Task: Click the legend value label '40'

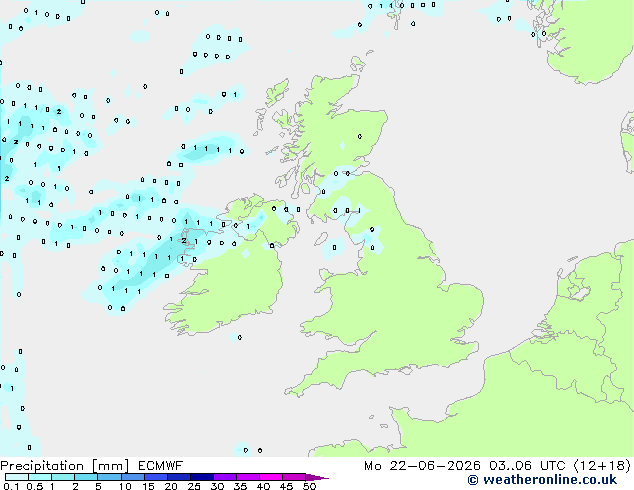Action: click(263, 486)
